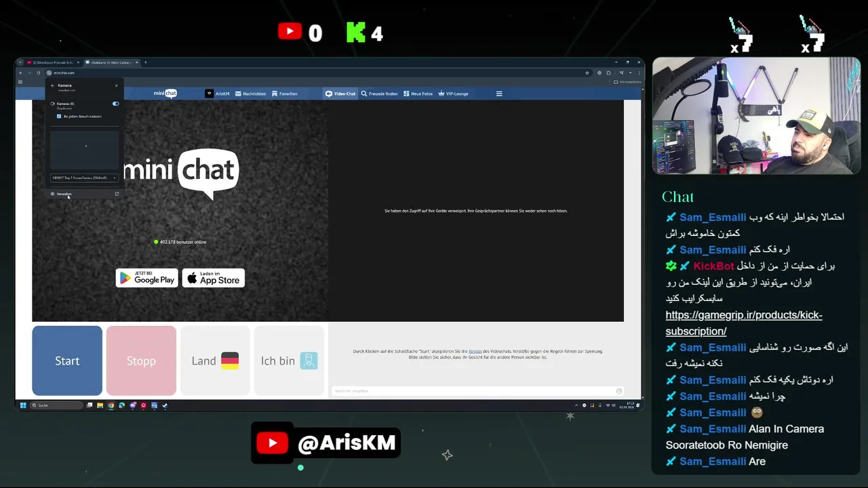Open camera settings external link icon

(117, 194)
